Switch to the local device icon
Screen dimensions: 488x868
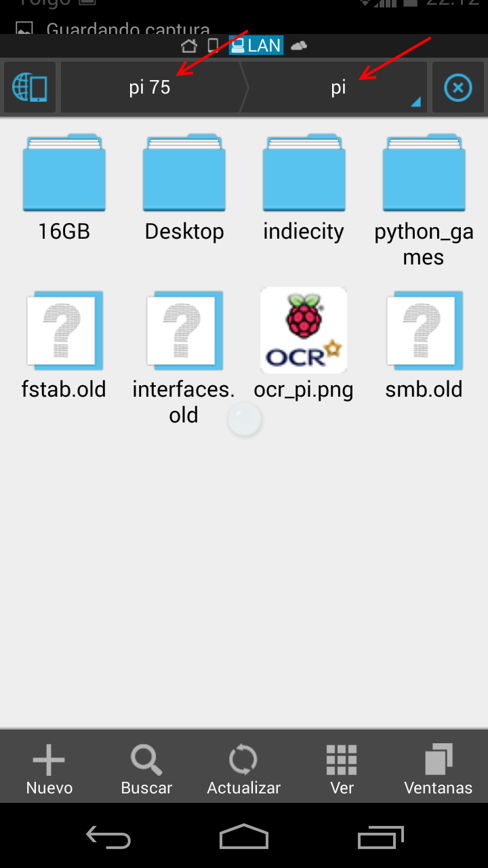pos(213,46)
